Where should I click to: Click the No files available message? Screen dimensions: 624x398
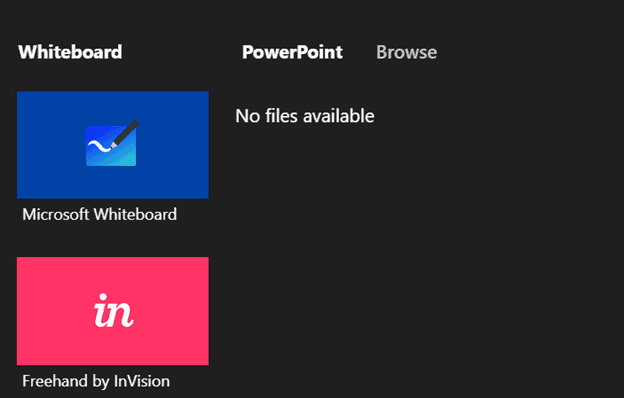coord(304,116)
